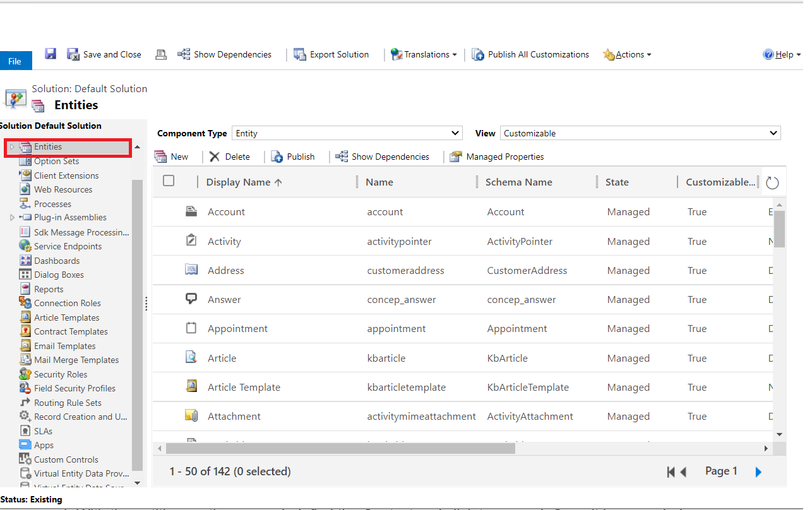
Task: Open Connection Roles
Action: click(x=67, y=303)
